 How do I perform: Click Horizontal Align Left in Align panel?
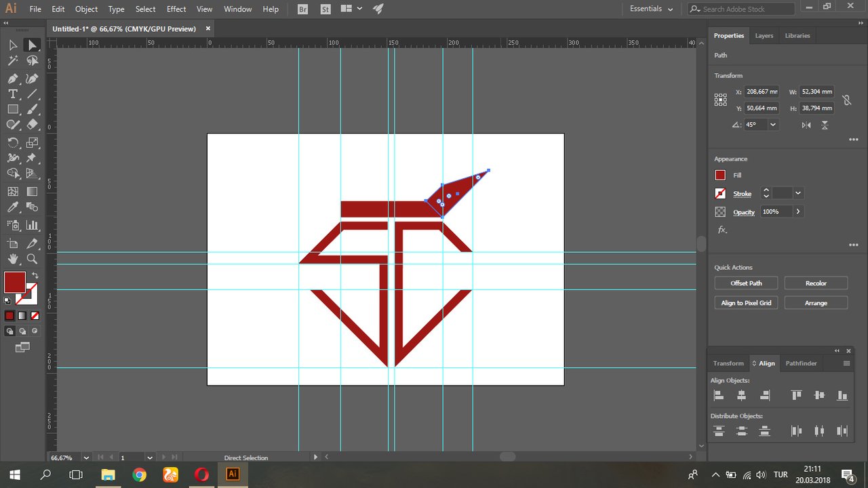click(719, 395)
